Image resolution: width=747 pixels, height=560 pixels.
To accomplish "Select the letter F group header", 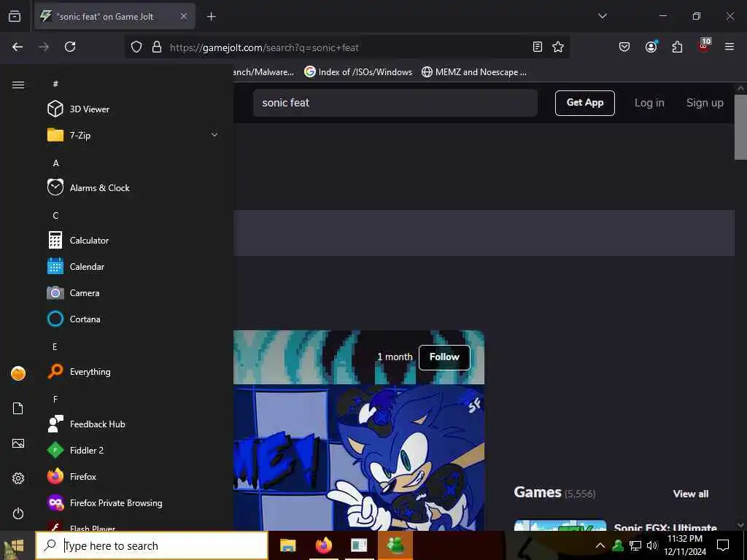I will (55, 399).
